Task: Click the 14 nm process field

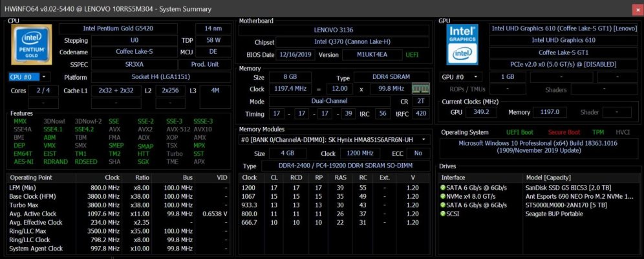Action: (x=213, y=28)
